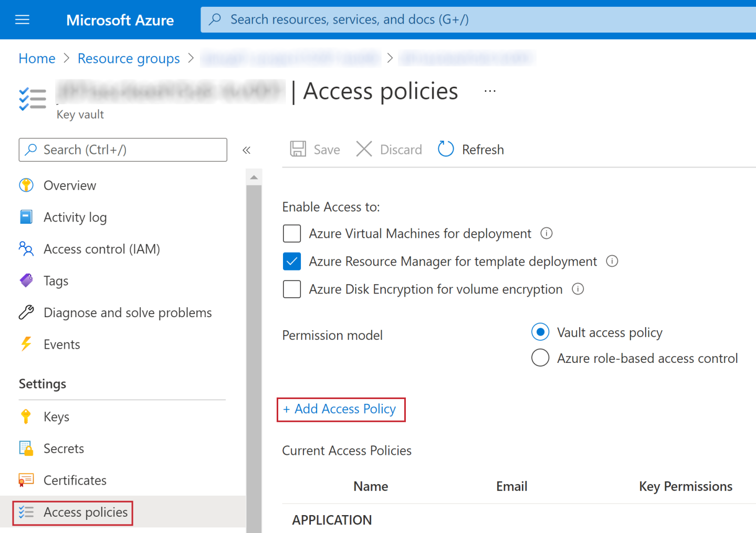
Task: Click the Keys icon in Settings
Action: tap(26, 416)
